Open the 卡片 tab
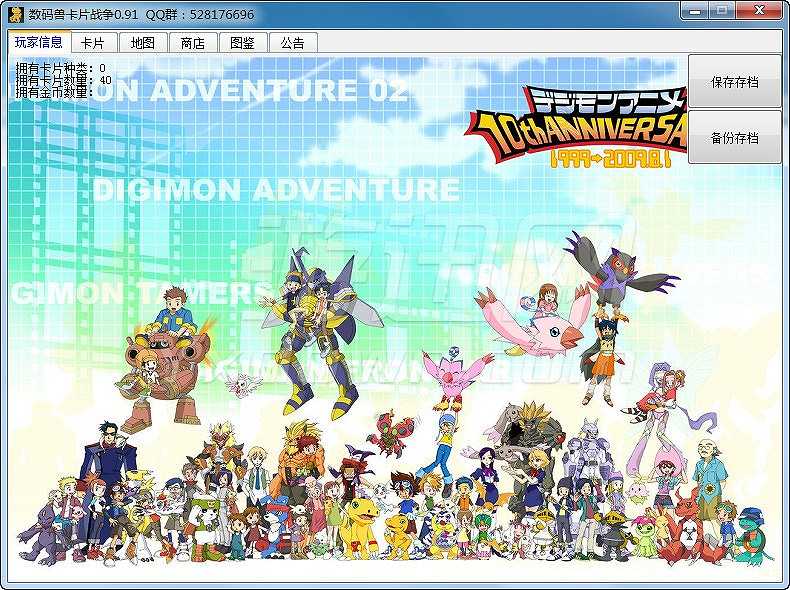 coord(94,43)
